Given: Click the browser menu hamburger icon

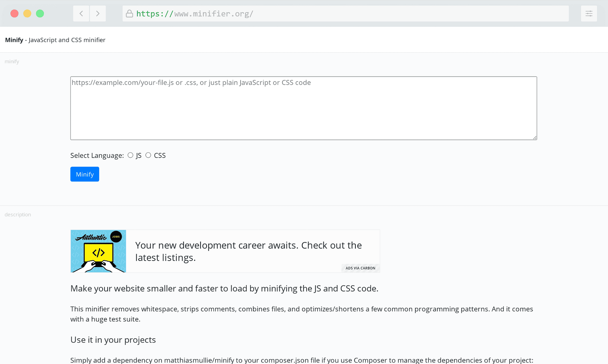Looking at the screenshot, I should click(589, 13).
